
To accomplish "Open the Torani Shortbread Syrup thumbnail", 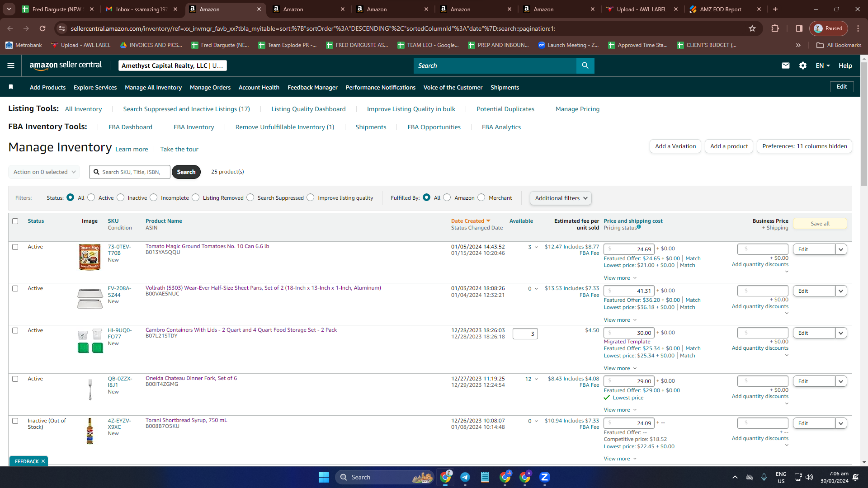I will pos(90,431).
